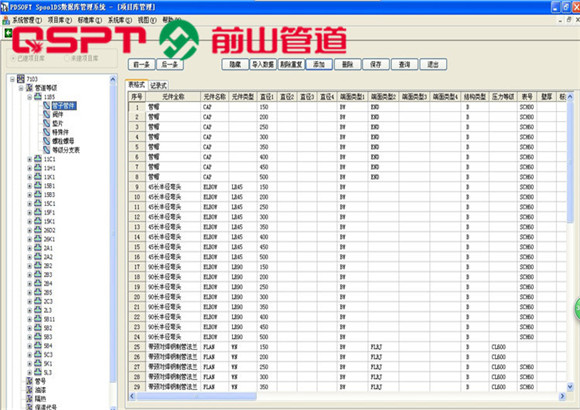
Task: Click the 导入数据 button
Action: coord(263,64)
